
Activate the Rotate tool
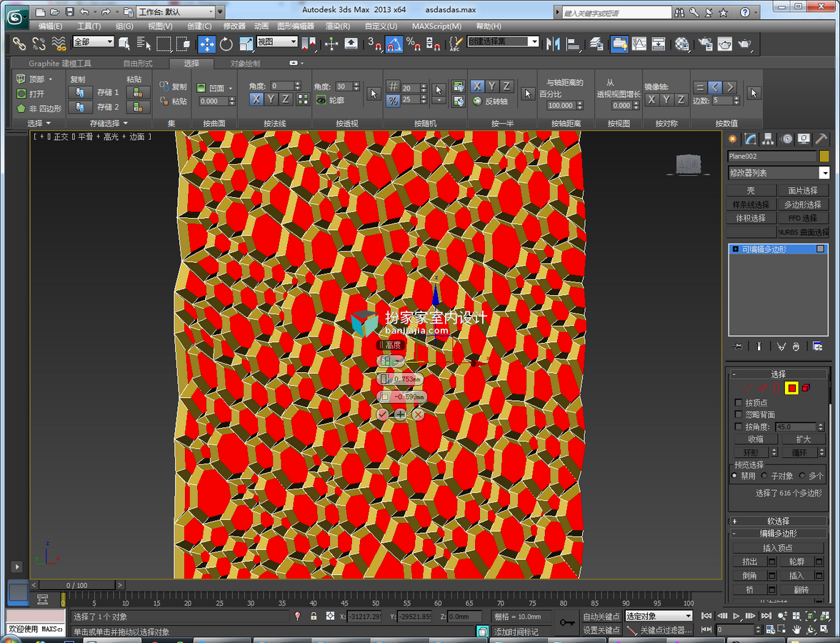tap(226, 44)
